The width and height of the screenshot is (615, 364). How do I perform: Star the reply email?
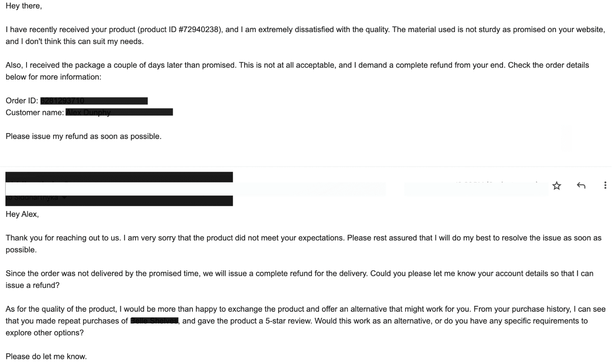click(556, 186)
